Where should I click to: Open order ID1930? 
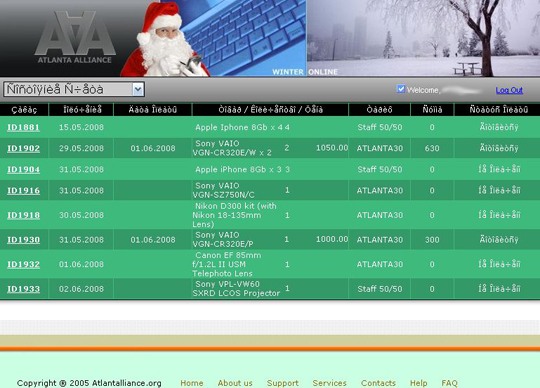coord(23,240)
